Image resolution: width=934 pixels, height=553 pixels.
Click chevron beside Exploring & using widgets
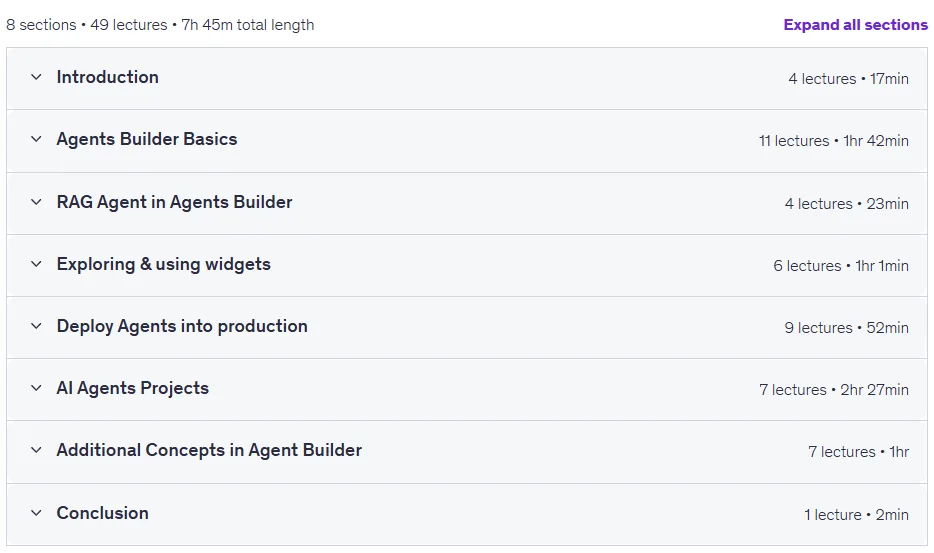point(36,264)
